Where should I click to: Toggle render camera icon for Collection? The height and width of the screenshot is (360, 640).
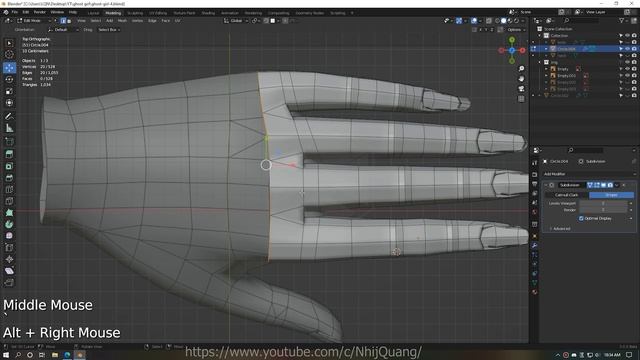(x=634, y=36)
